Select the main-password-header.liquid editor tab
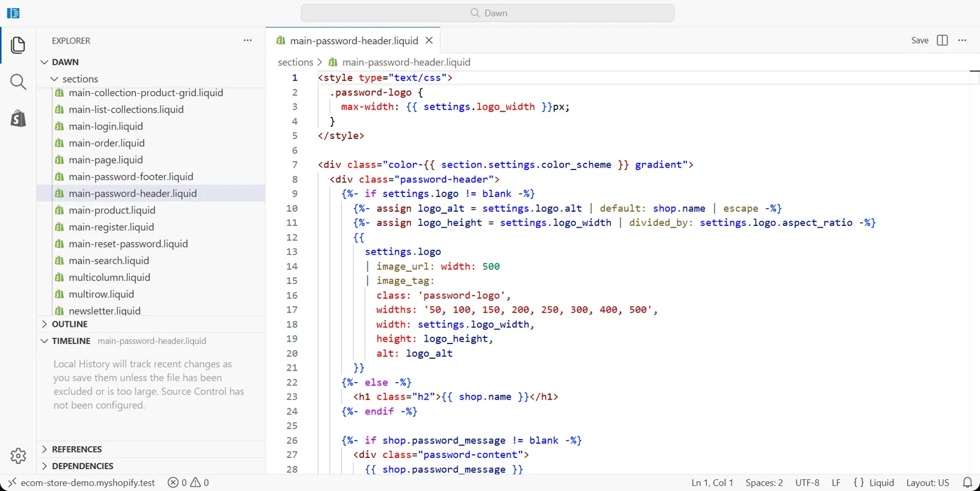 pyautogui.click(x=353, y=40)
